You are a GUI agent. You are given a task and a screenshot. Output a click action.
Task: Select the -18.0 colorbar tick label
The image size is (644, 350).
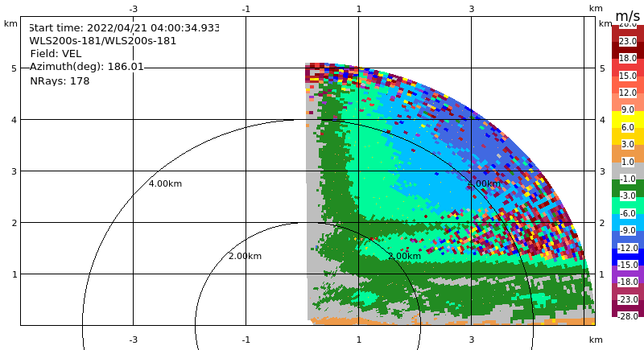pos(628,282)
